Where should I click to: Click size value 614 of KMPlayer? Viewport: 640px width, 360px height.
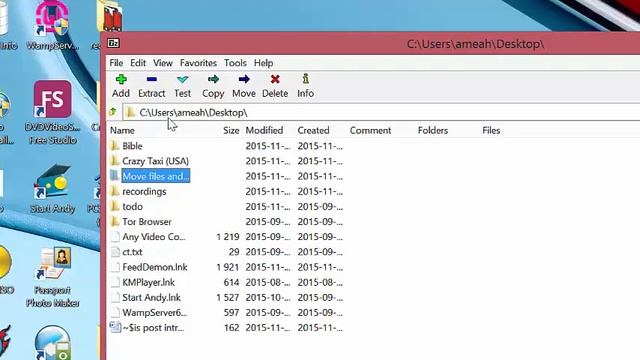click(231, 282)
